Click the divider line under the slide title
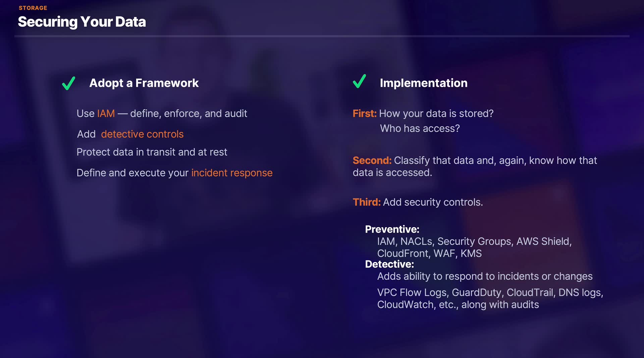This screenshot has width=644, height=358. (322, 36)
